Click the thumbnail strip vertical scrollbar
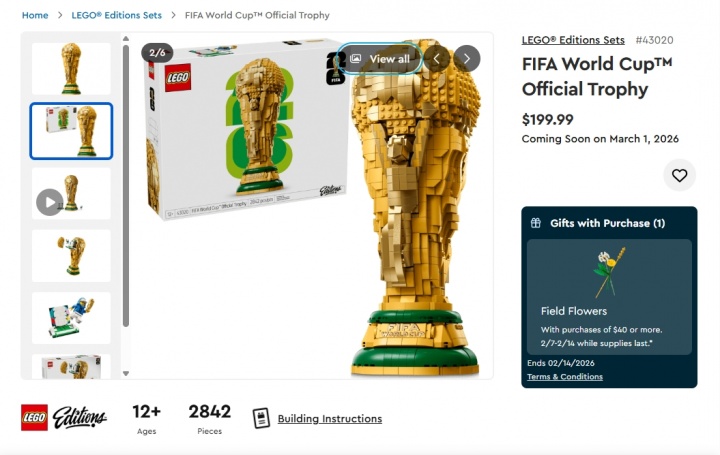This screenshot has width=720, height=455. [x=126, y=186]
